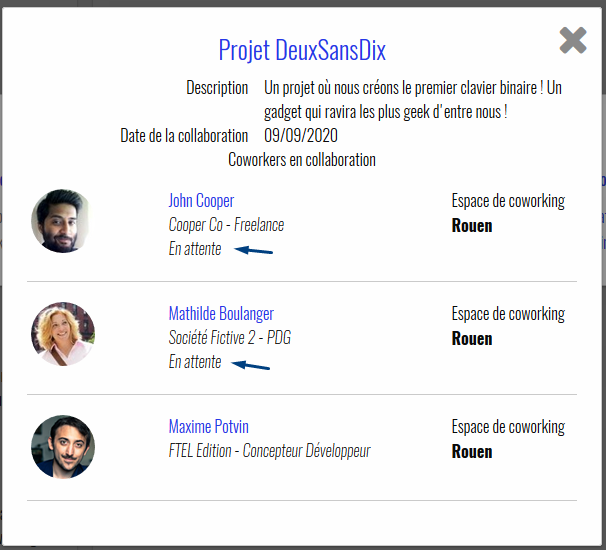Screen dimensions: 606x550
Task: Click the Cooper Co - Freelance text
Action: pos(226,225)
